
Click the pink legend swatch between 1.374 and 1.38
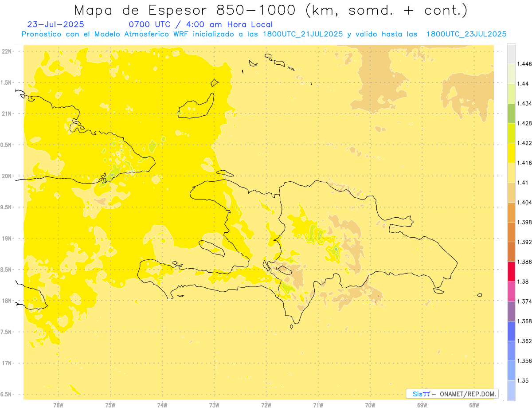tap(511, 291)
